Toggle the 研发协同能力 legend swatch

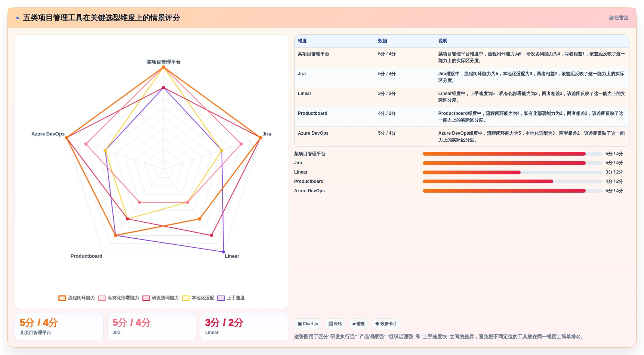[146, 298]
